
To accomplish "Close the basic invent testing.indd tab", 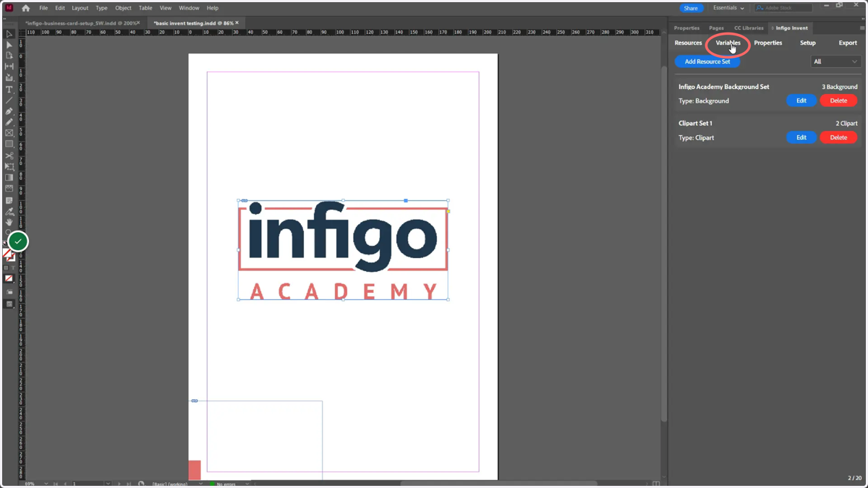I will tap(237, 23).
